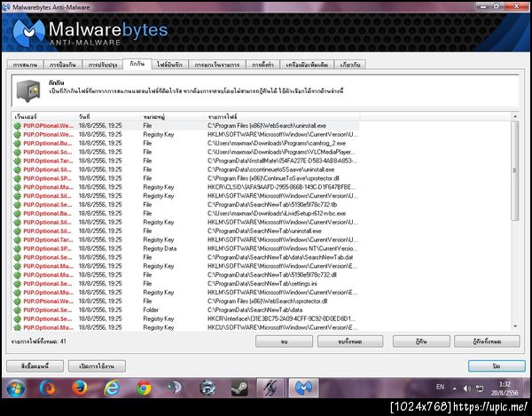
Task: Click the bug icon of the Folder row
Action: pos(17,310)
